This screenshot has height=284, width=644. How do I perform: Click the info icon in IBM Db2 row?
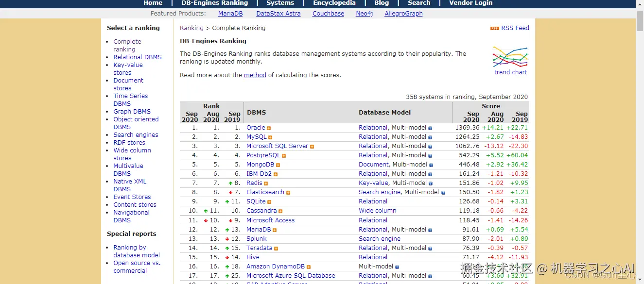click(x=430, y=174)
